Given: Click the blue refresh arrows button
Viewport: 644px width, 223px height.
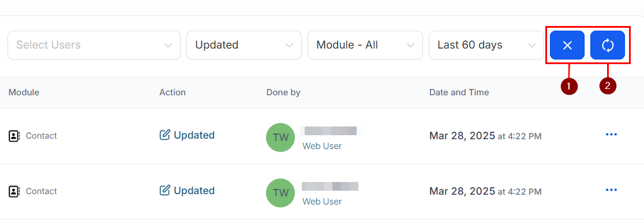Looking at the screenshot, I should point(608,45).
